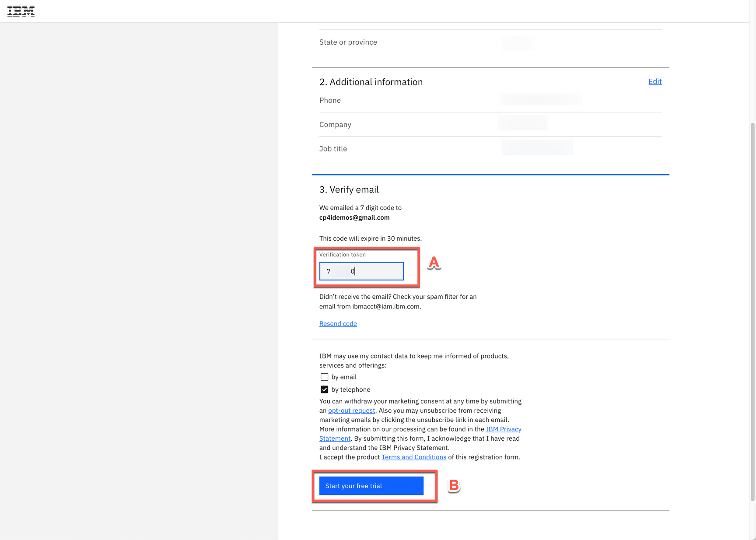Disable marketing contact by telephone
The width and height of the screenshot is (756, 540).
click(x=324, y=389)
